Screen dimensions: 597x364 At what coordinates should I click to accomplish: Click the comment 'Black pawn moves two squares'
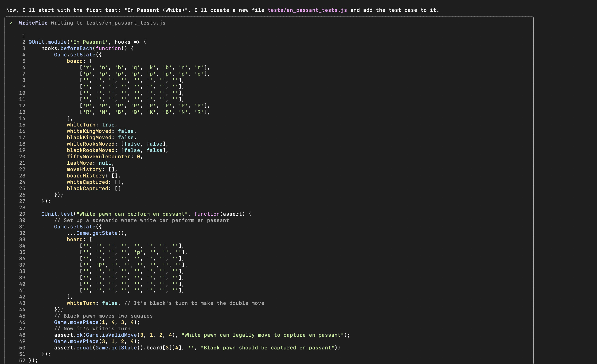[103, 316]
